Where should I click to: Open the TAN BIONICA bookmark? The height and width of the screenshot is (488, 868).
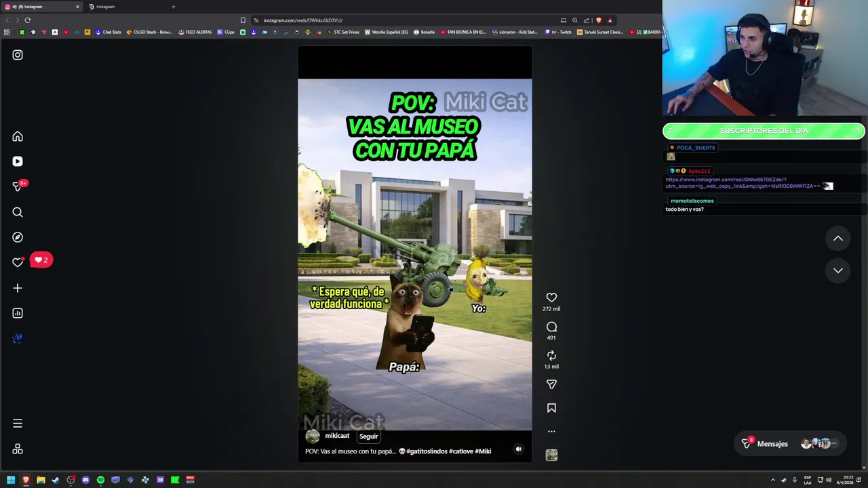click(x=463, y=32)
